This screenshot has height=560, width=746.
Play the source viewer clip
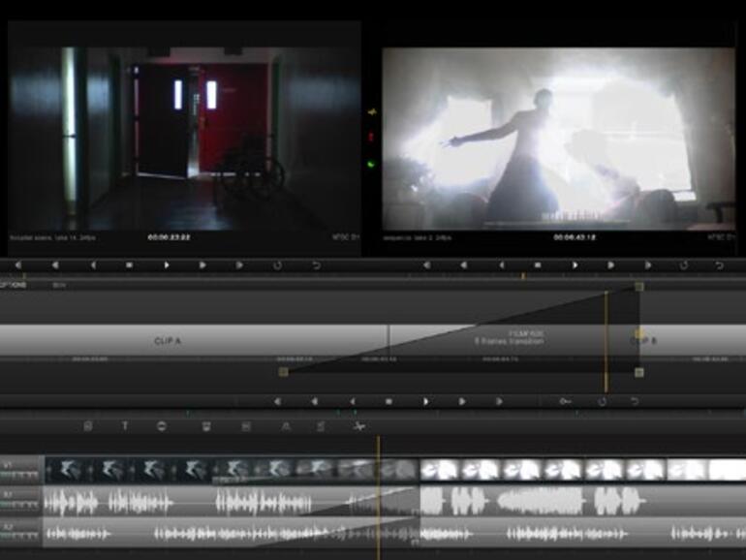click(167, 265)
